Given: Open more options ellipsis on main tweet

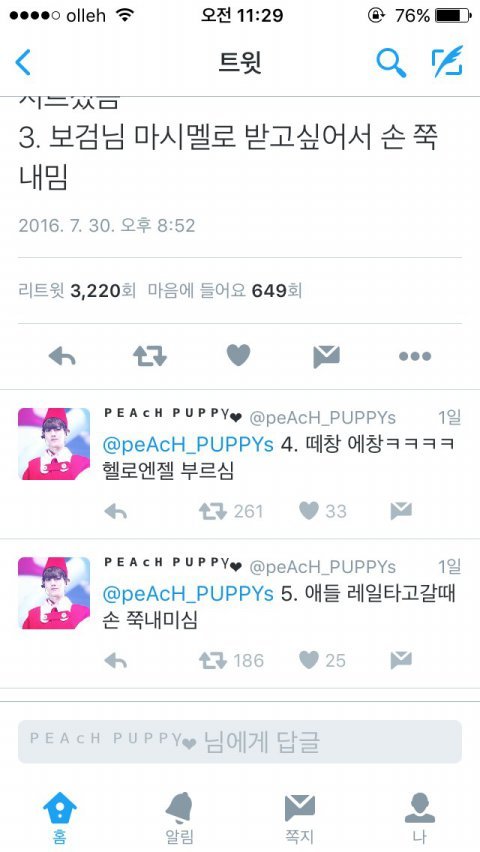Looking at the screenshot, I should 415,356.
